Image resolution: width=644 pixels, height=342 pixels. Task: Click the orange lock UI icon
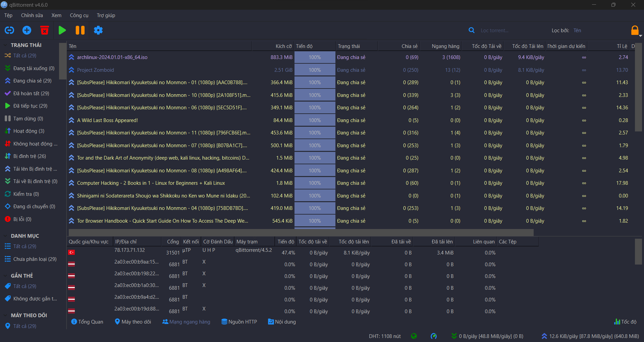tap(635, 30)
